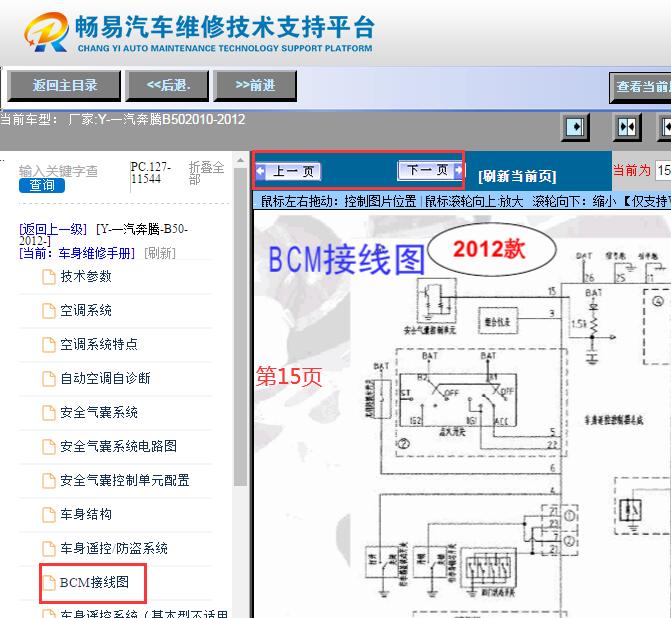Open the 空调系统特点 document
The height and width of the screenshot is (618, 671).
99,344
